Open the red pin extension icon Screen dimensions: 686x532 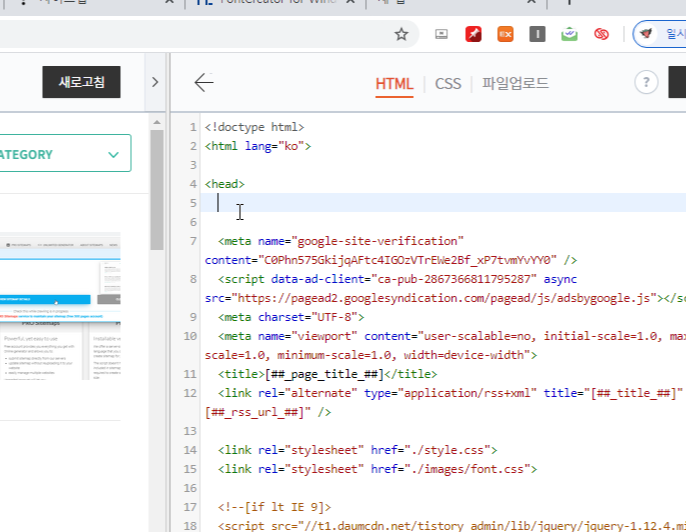click(x=473, y=34)
